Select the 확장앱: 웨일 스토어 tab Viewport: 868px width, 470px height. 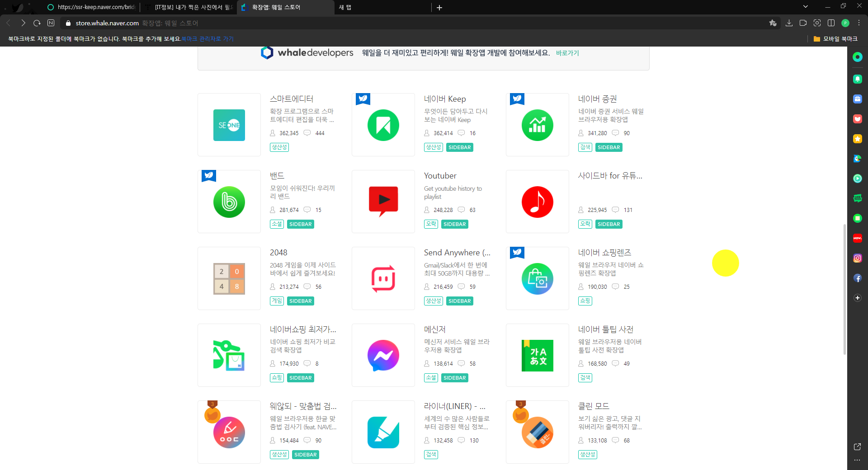point(286,7)
